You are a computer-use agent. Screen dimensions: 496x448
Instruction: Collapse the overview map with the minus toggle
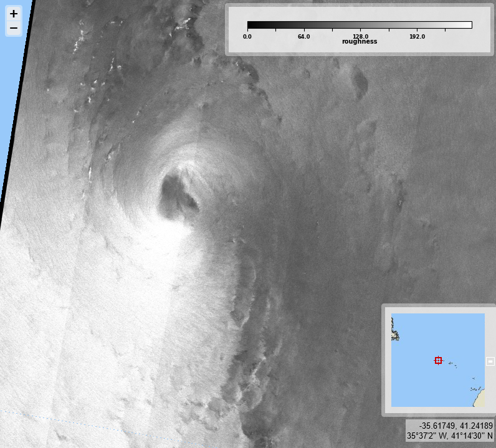(x=490, y=361)
